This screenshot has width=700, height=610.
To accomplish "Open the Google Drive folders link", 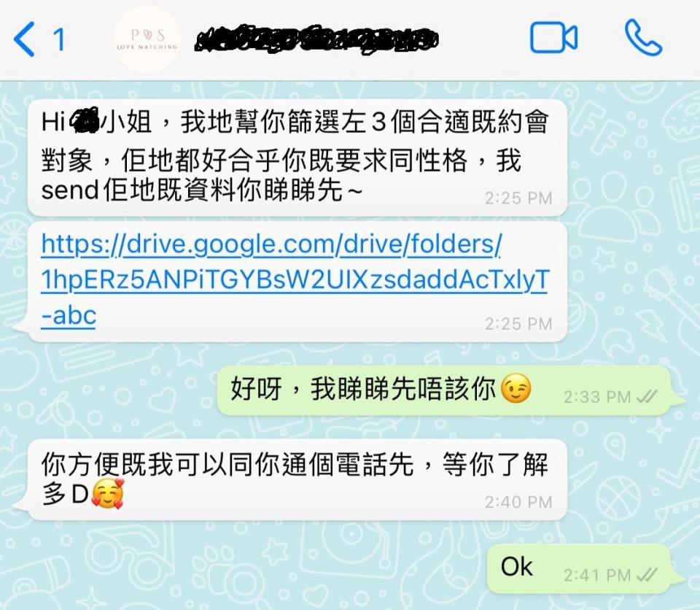I will point(294,279).
